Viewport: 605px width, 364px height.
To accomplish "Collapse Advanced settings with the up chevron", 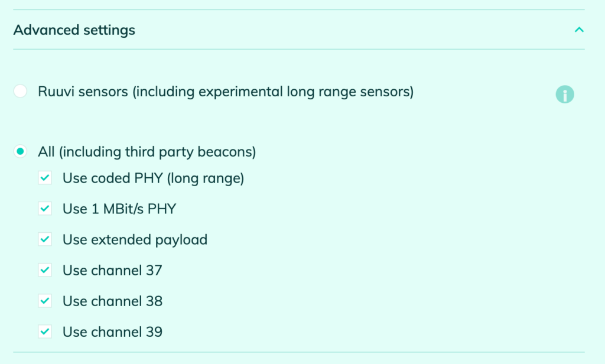I will (x=579, y=30).
